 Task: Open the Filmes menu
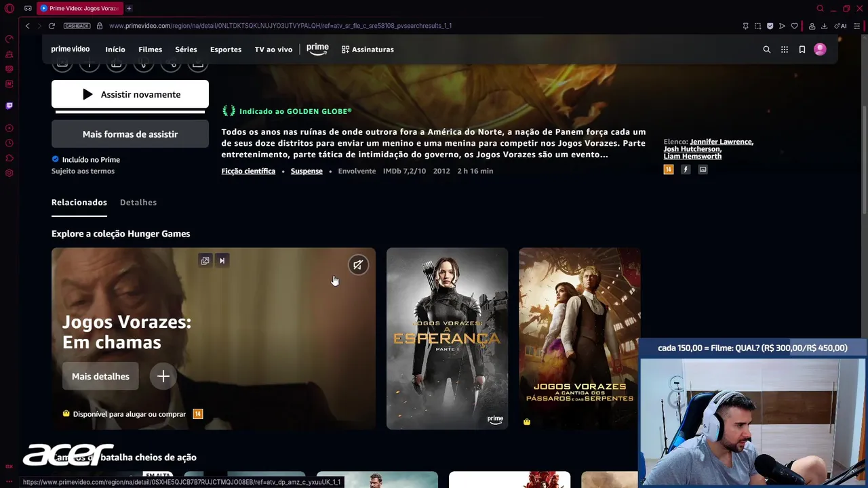(x=151, y=49)
